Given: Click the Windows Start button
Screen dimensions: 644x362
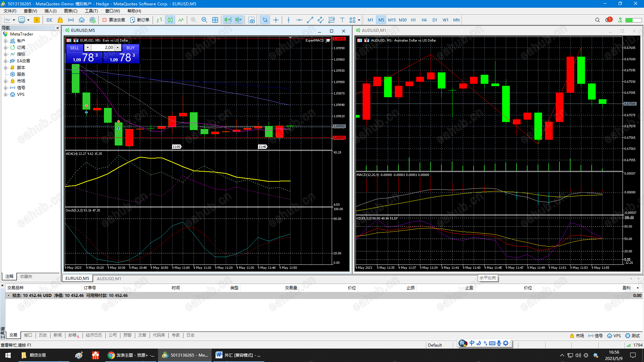Looking at the screenshot, I should coord(8,355).
